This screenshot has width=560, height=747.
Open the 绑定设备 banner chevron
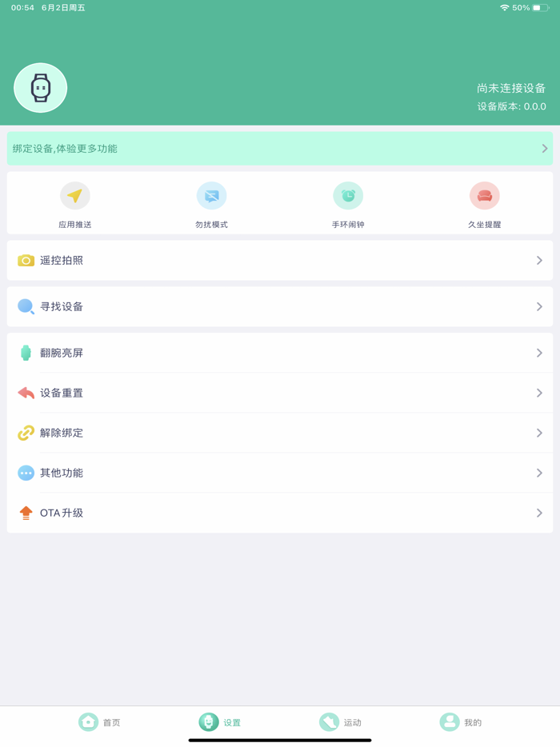[x=545, y=149]
